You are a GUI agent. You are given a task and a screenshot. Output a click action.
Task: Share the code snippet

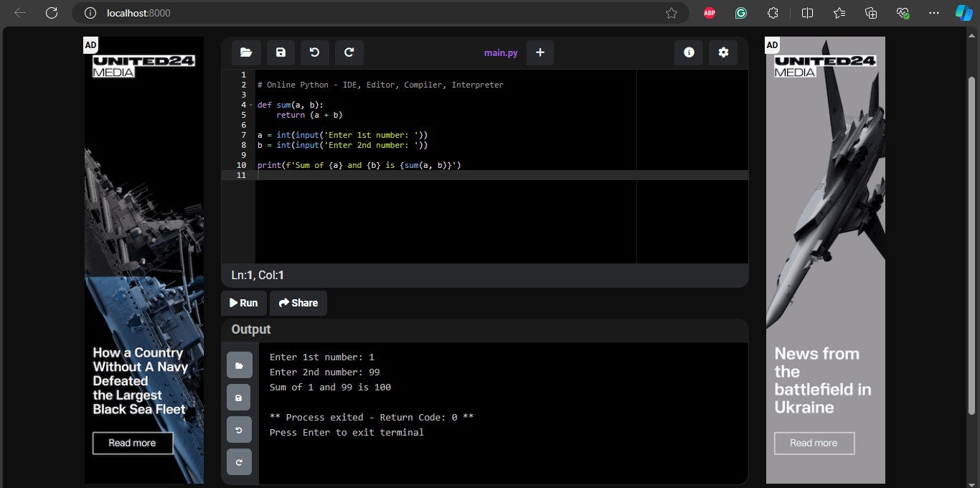pyautogui.click(x=298, y=303)
